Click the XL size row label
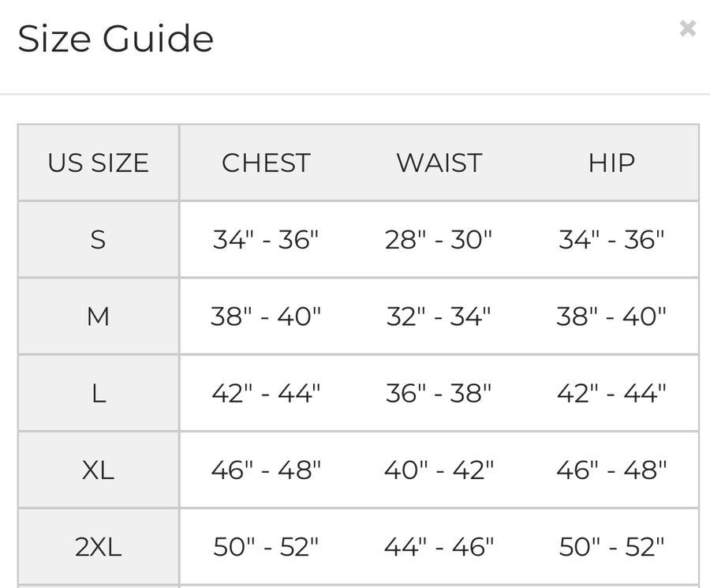 (x=99, y=470)
